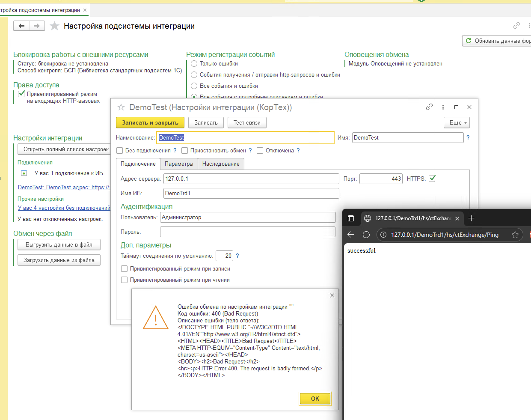Open the 'Еще' dropdown menu

click(457, 122)
